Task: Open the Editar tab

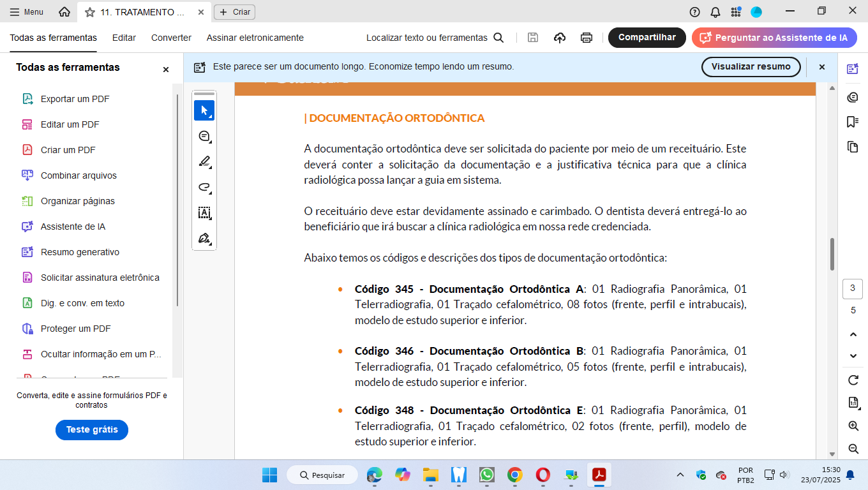Action: point(124,38)
